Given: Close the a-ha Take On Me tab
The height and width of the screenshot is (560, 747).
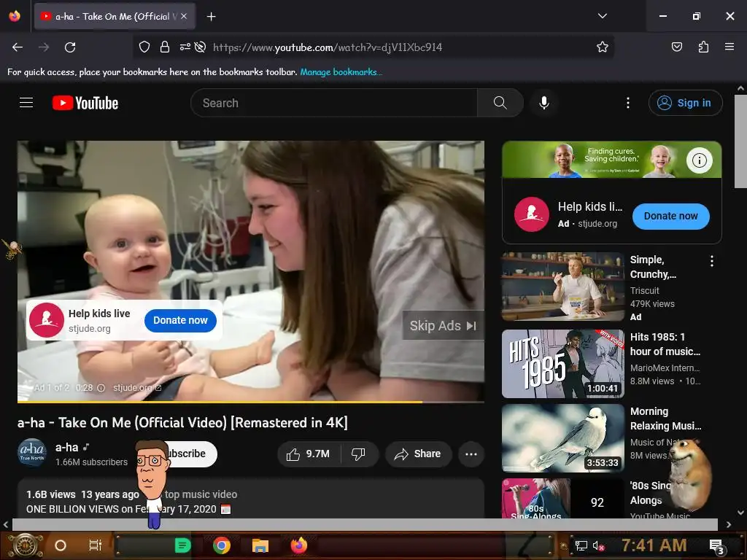Looking at the screenshot, I should point(184,16).
